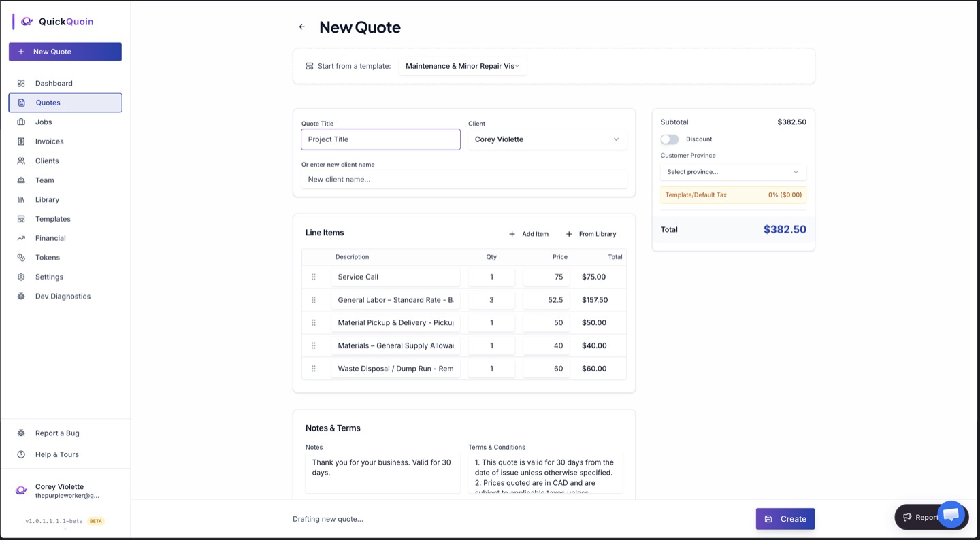Click Materials – General Supply description field
Viewport: 980px width, 540px height.
[395, 345]
